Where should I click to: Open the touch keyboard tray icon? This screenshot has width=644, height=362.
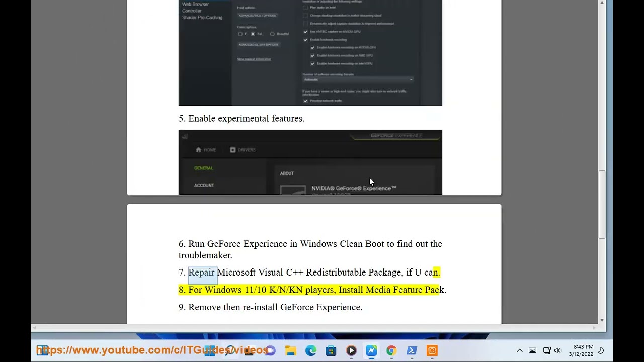click(x=532, y=350)
